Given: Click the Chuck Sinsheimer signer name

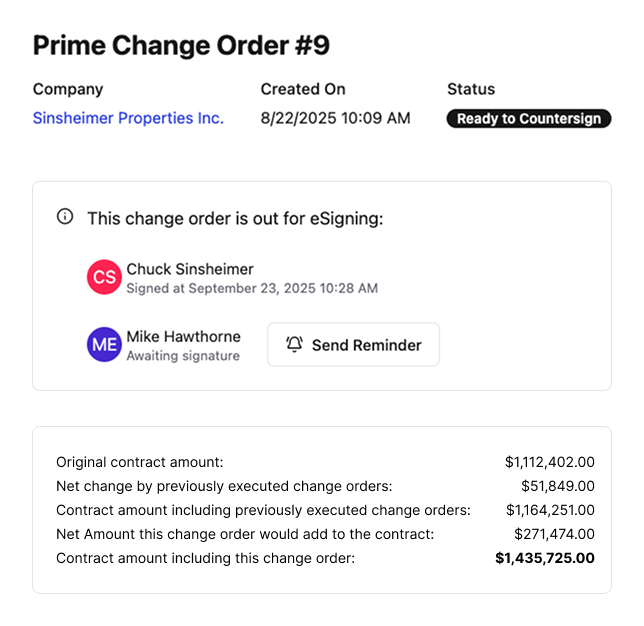Looking at the screenshot, I should click(x=190, y=269).
